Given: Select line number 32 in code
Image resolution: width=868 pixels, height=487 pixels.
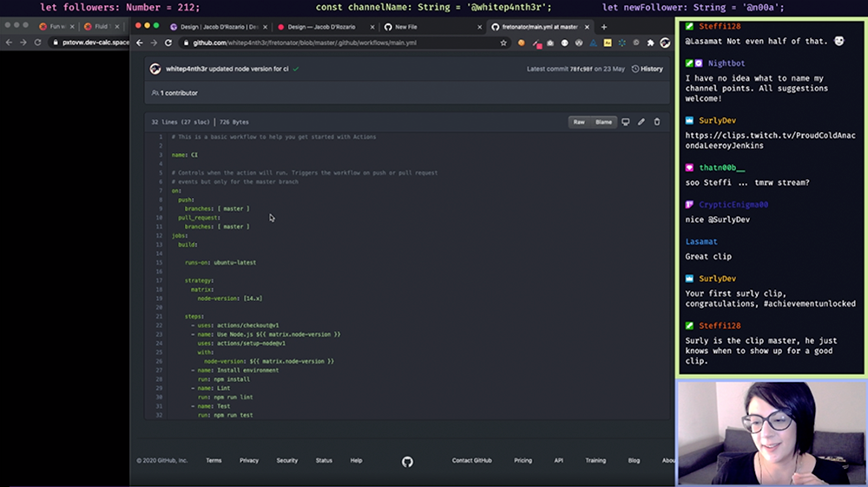Looking at the screenshot, I should tap(159, 415).
